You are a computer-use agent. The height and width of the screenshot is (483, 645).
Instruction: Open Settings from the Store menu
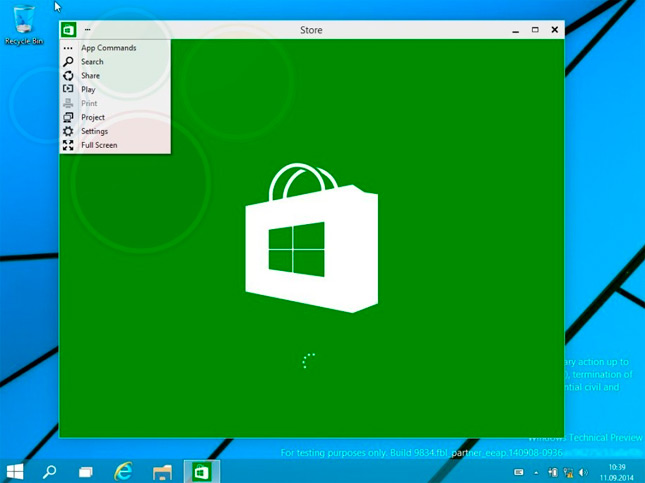[x=115, y=131]
